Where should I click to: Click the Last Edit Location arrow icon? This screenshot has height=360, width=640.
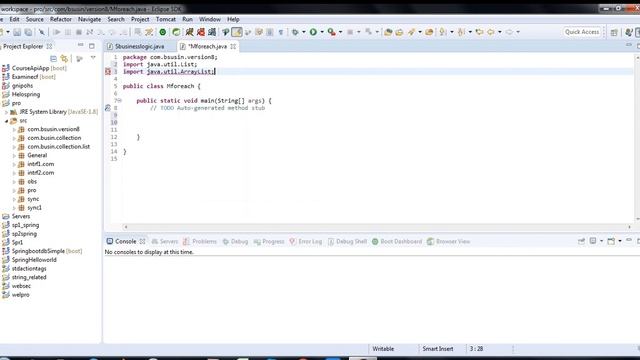click(480, 32)
